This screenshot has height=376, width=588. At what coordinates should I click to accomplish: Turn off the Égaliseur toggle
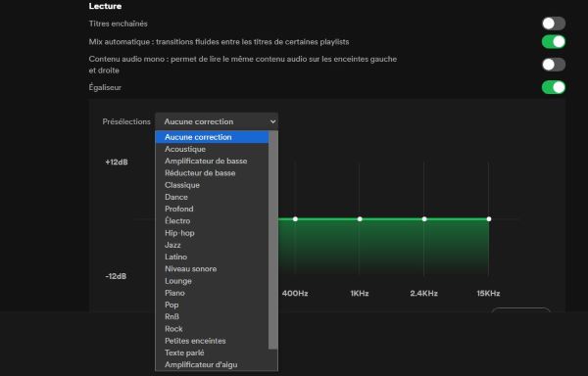[554, 87]
